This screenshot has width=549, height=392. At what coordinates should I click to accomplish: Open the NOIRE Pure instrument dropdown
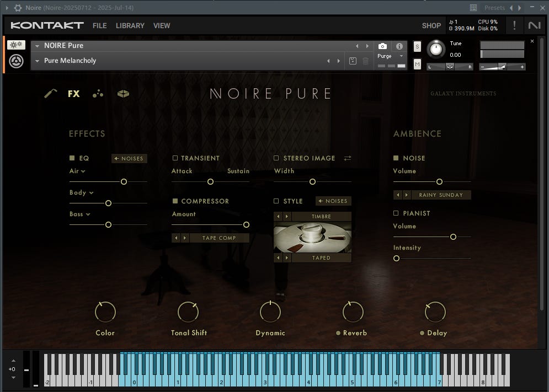37,46
